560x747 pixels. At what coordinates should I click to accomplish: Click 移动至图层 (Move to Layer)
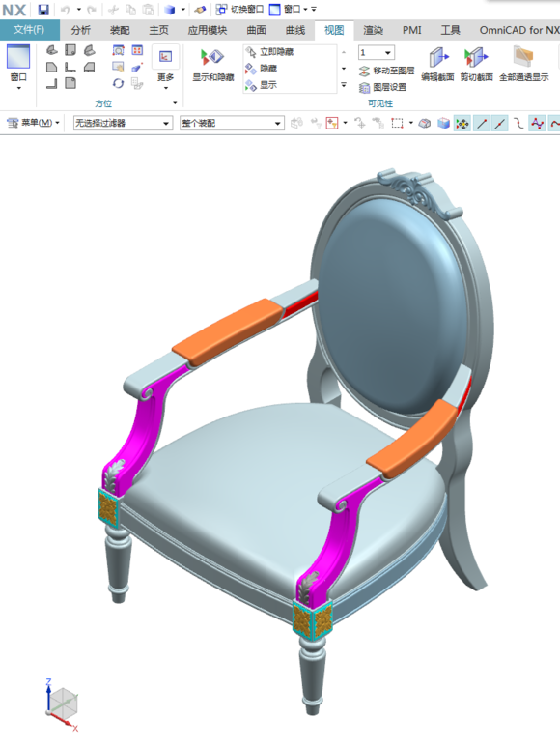coord(386,71)
